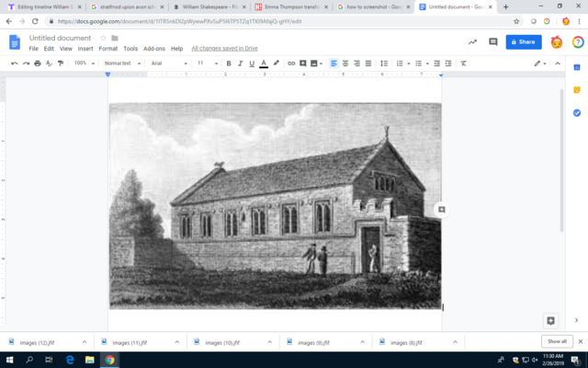Open the Add-ons menu
The image size is (588, 368).
[x=154, y=49]
